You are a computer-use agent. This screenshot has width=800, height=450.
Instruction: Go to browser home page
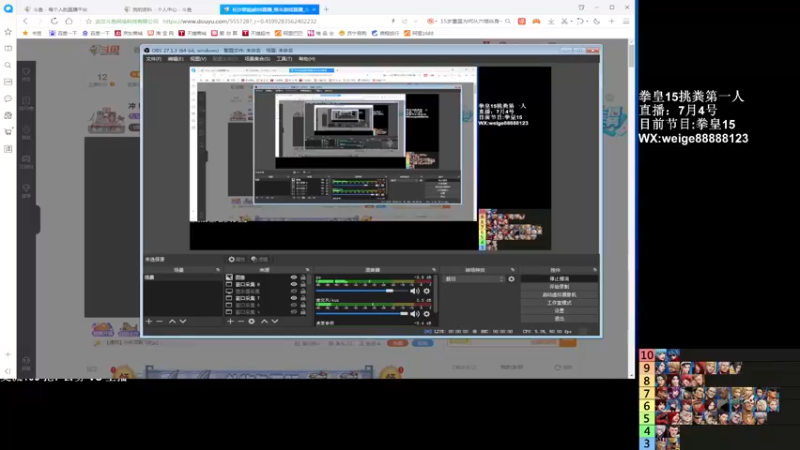click(69, 21)
